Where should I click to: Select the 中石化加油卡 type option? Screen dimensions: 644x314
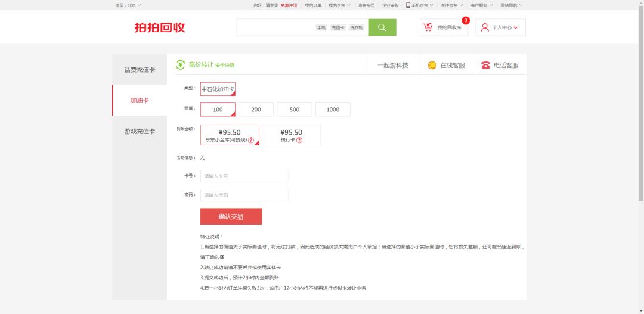point(218,89)
